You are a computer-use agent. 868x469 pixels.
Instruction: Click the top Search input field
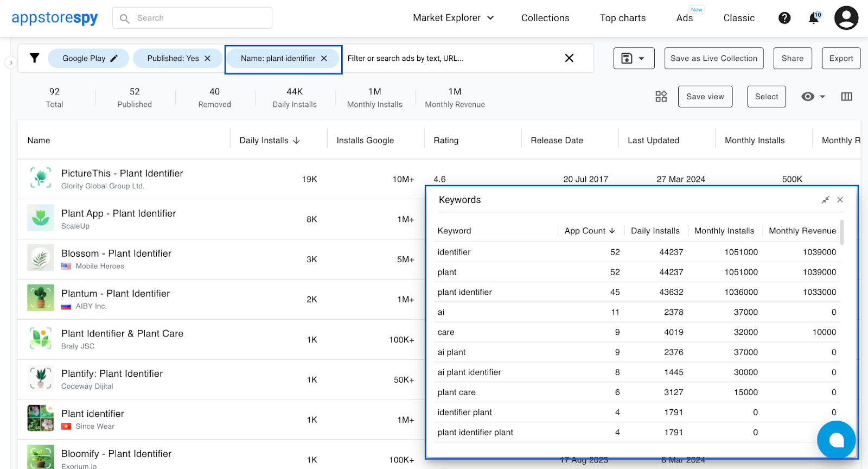point(192,18)
